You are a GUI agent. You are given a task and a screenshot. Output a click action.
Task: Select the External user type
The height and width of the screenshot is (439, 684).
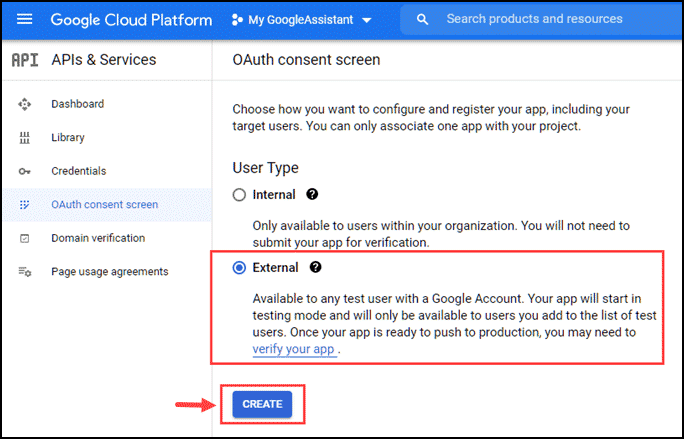[x=239, y=268]
